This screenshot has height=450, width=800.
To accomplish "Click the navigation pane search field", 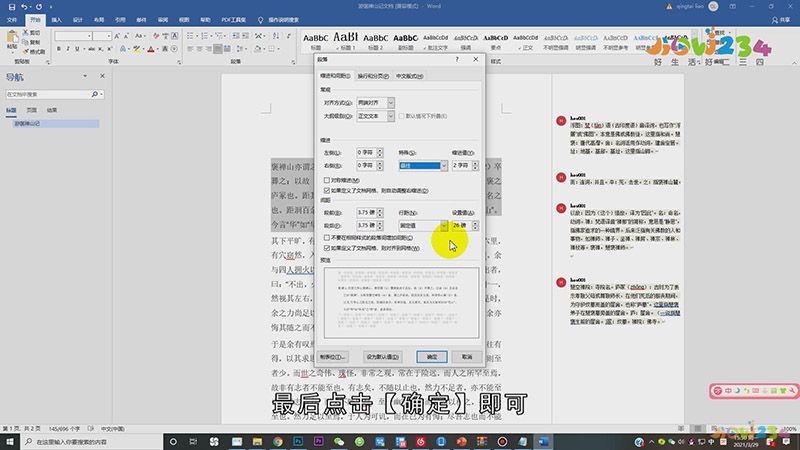I will (47, 94).
